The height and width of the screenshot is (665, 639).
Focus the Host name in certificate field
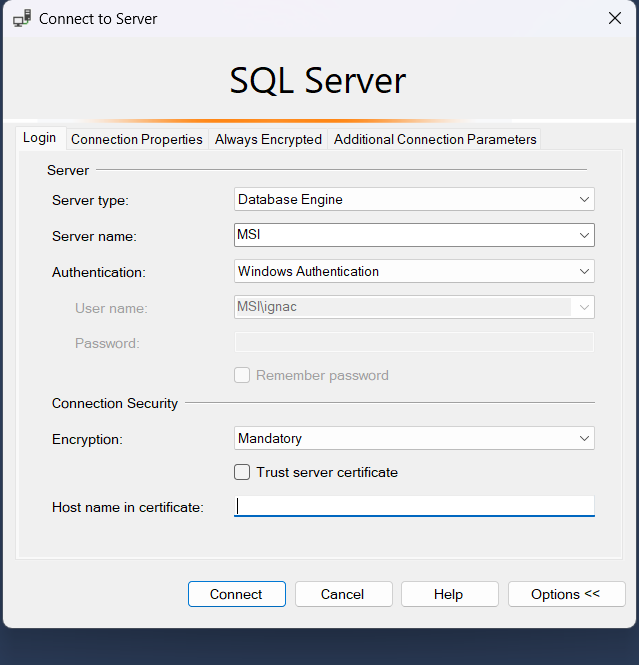pyautogui.click(x=413, y=507)
